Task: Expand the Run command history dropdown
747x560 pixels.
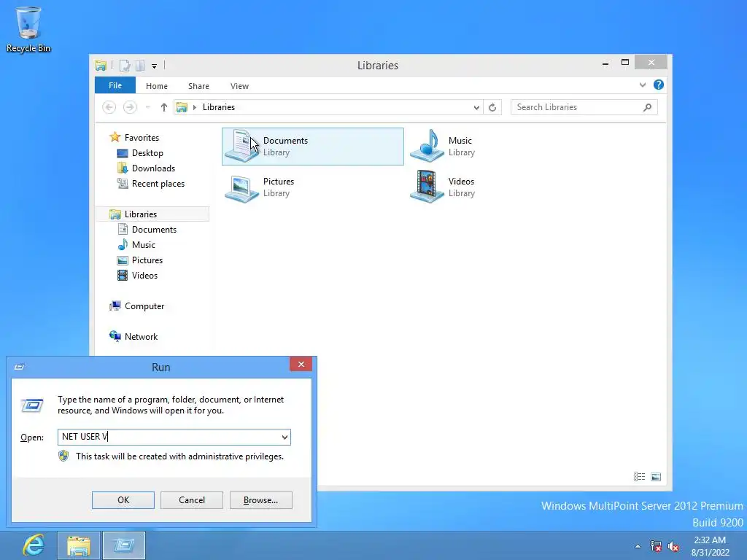Action: (x=285, y=437)
